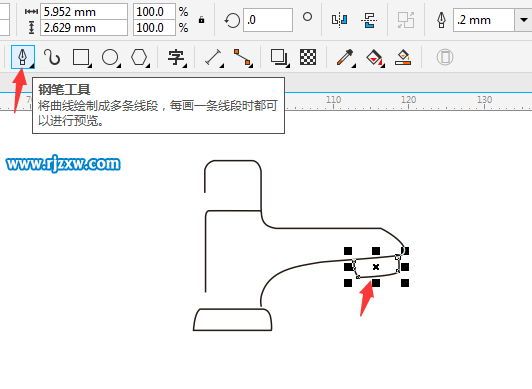
Task: Open the outline width dropdown arrow
Action: tap(524, 20)
